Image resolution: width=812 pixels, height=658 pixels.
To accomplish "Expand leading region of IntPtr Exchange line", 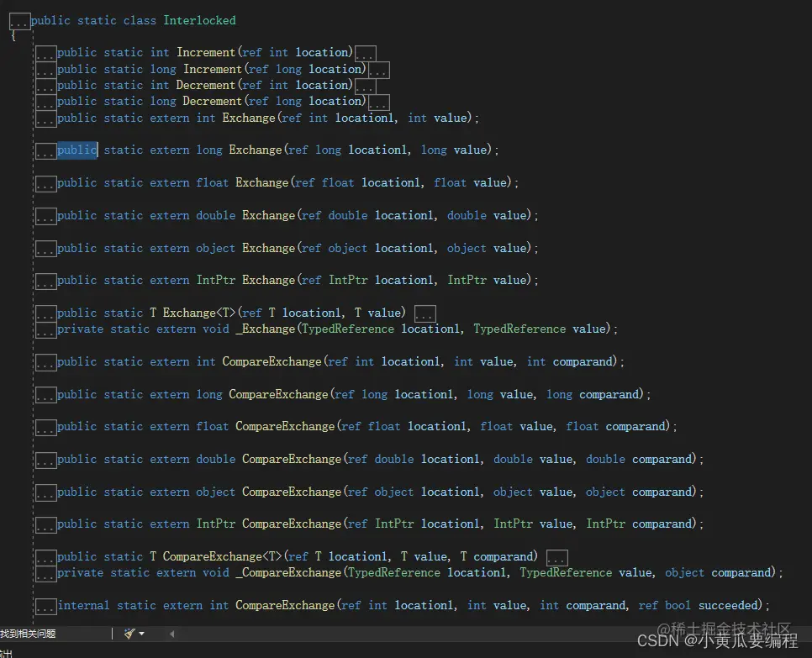I will 45,281.
